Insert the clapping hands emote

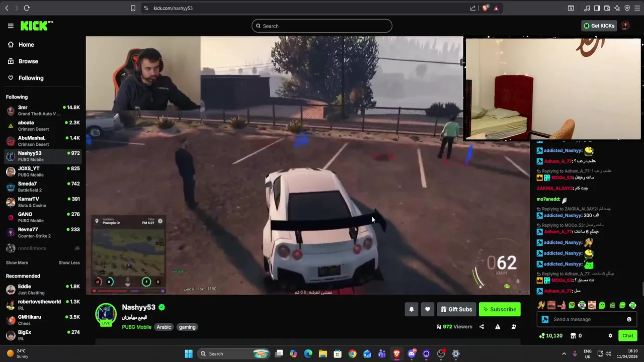coord(541,305)
